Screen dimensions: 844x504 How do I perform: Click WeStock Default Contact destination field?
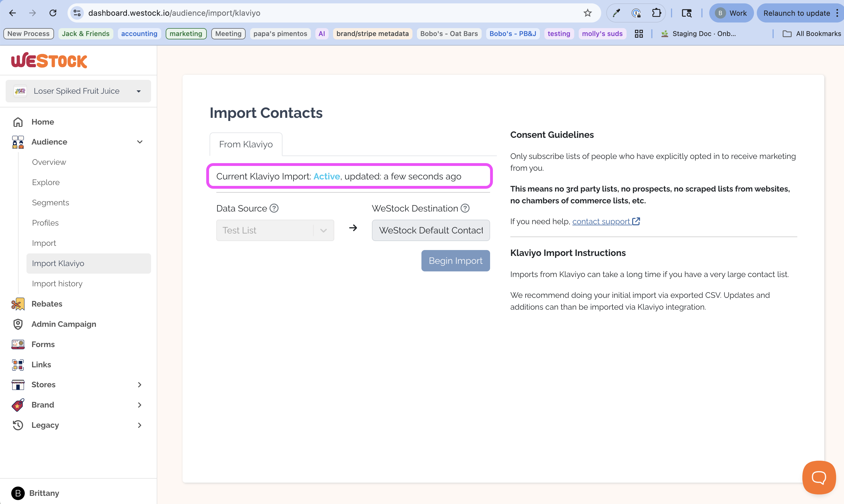[x=431, y=230]
